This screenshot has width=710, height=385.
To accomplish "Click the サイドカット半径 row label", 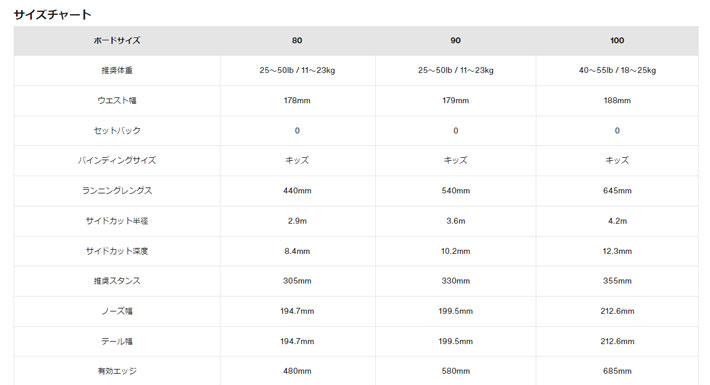I will click(117, 221).
